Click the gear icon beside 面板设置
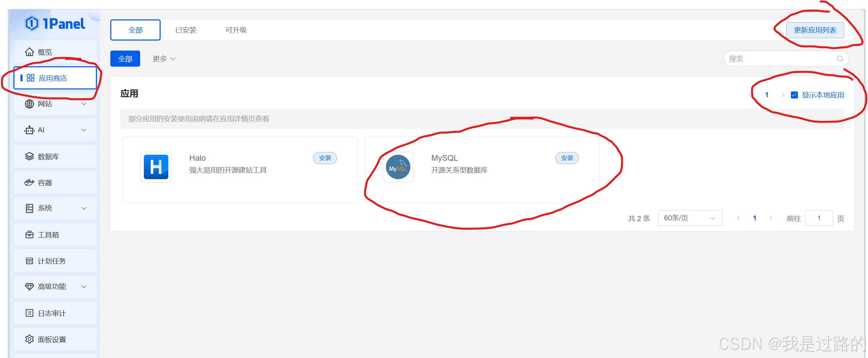This screenshot has height=358, width=868. (x=29, y=339)
